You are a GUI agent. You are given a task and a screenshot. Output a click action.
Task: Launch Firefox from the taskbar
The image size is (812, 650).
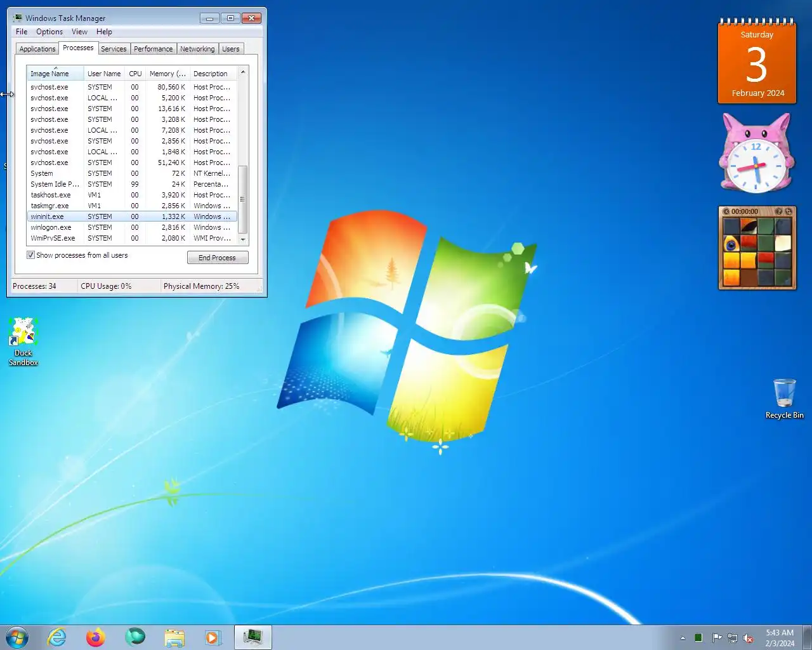pos(96,637)
